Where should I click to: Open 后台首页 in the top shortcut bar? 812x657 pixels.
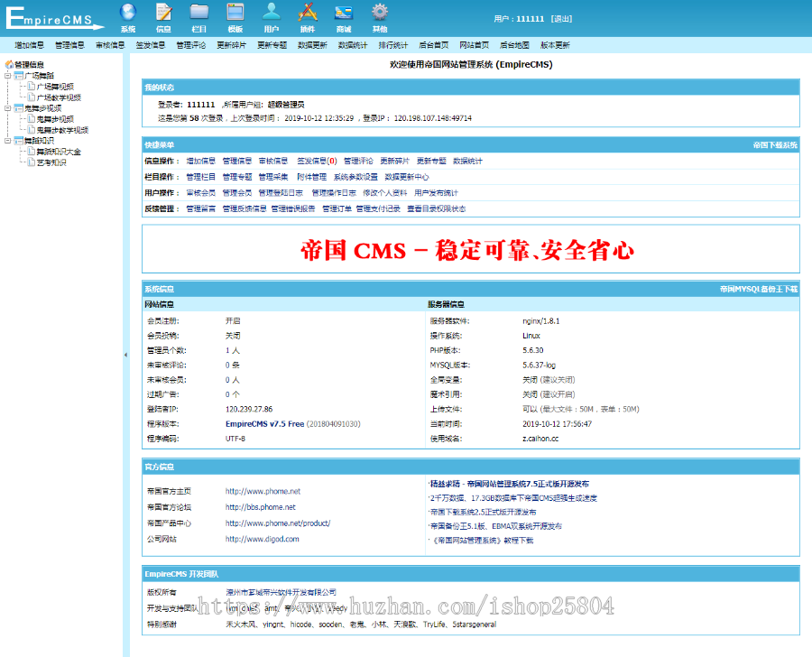click(x=433, y=44)
